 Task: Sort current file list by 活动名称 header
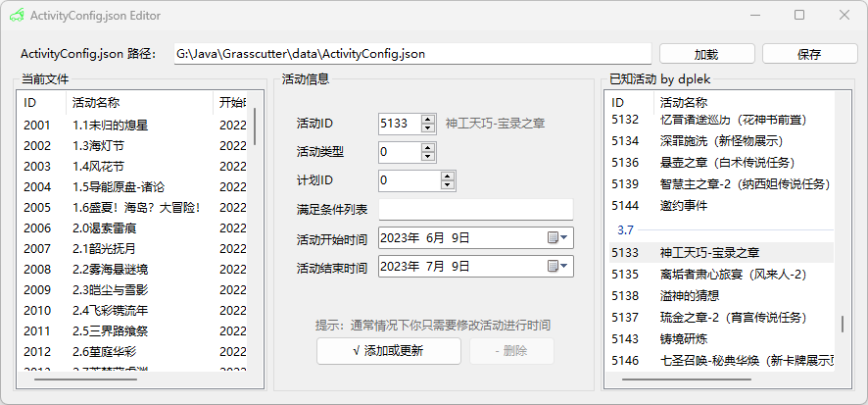click(137, 102)
